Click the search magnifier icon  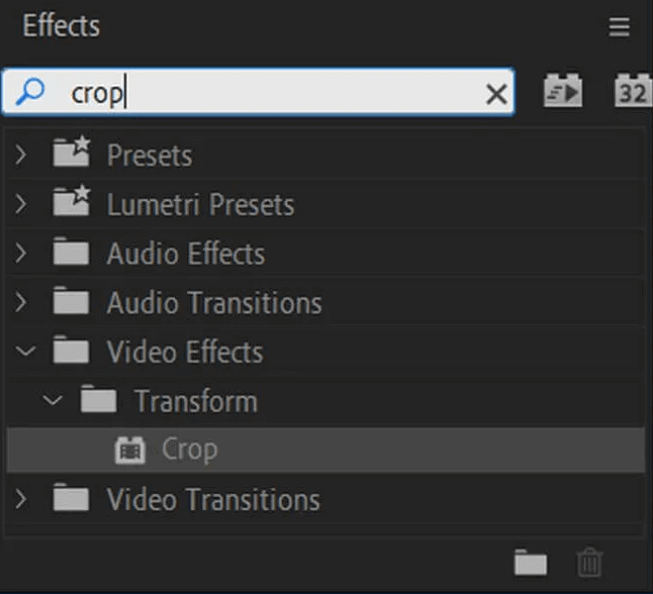(x=31, y=93)
